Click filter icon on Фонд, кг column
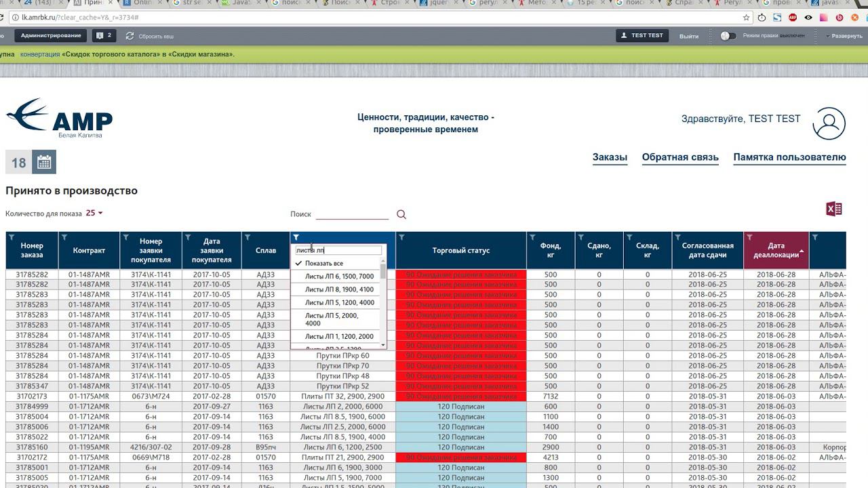868x488 pixels. click(532, 237)
